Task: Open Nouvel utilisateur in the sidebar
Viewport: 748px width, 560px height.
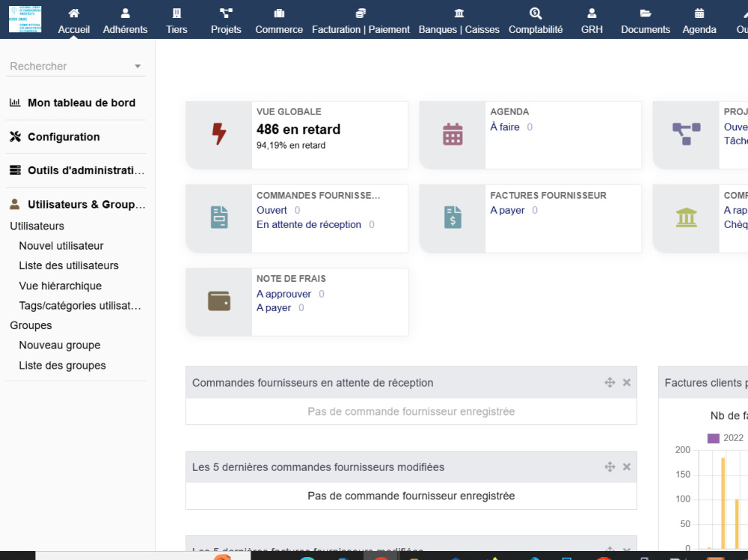Action: point(61,245)
